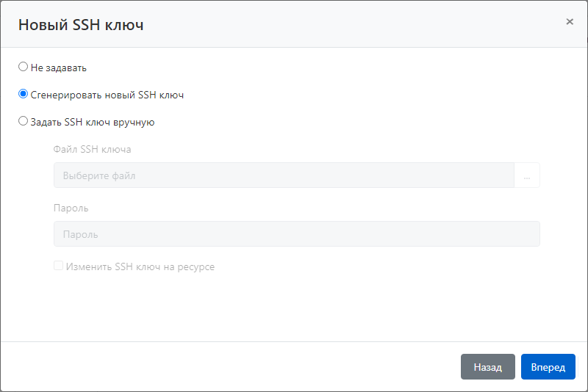Proceed with the Вперед button

(548, 367)
